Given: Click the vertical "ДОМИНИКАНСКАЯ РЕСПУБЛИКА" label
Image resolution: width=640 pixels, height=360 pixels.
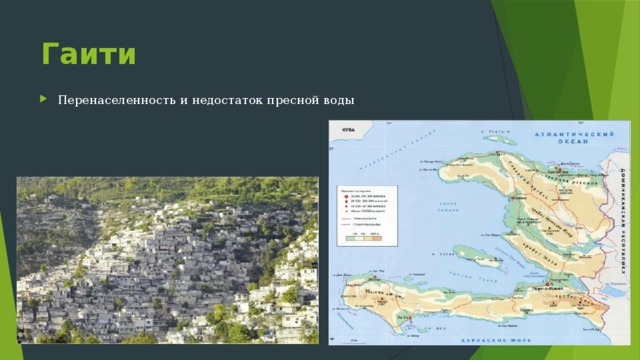Looking at the screenshot, I should (x=623, y=221).
